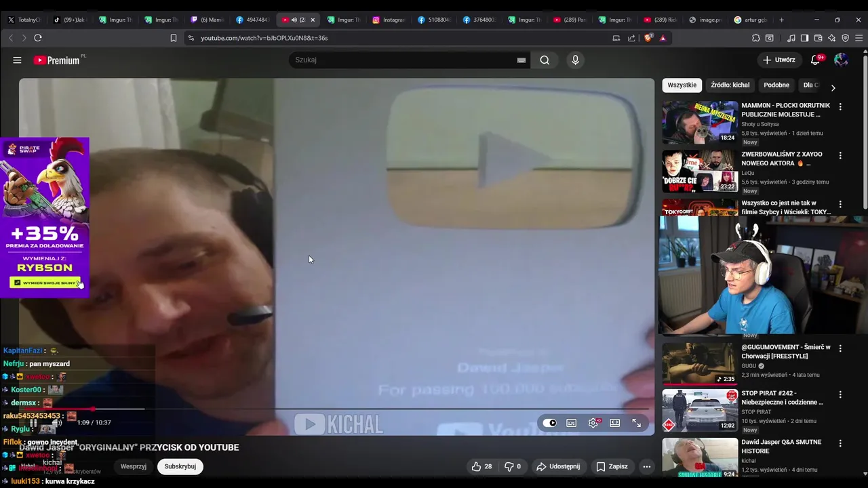Enable subtitles in the video player
Image resolution: width=868 pixels, height=488 pixels.
(572, 423)
